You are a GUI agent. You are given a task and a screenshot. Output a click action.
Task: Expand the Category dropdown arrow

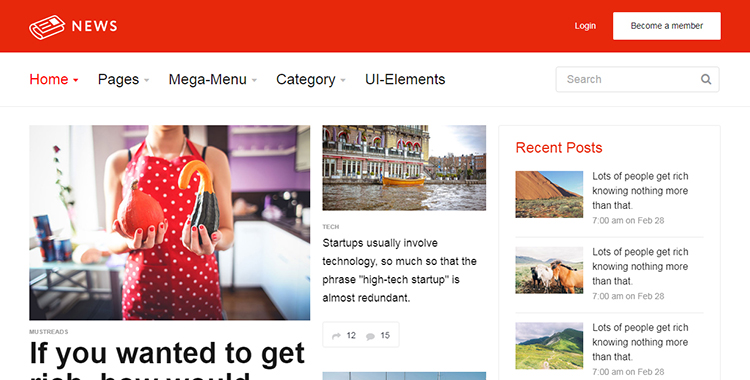point(343,80)
